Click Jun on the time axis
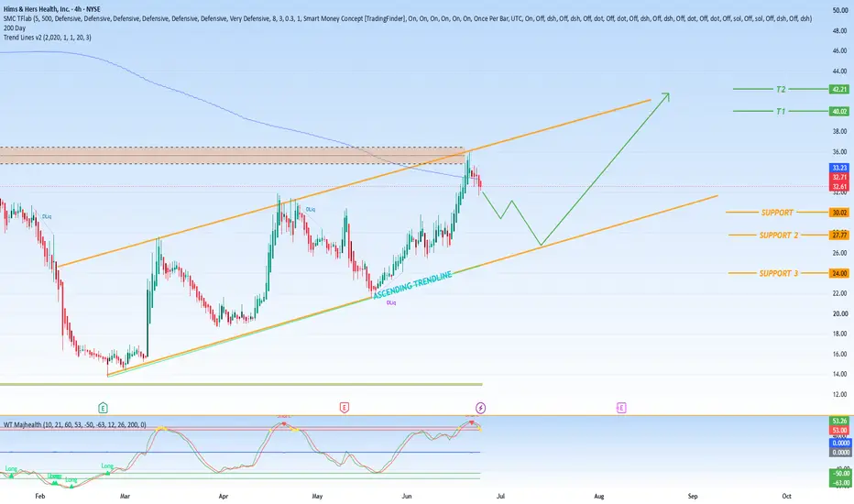The height and width of the screenshot is (504, 854). point(406,497)
